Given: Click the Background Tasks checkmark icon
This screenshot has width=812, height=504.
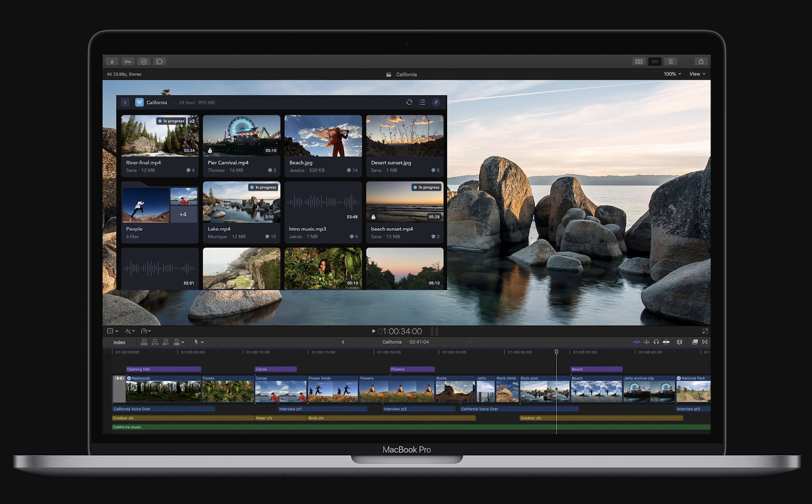Looking at the screenshot, I should [x=144, y=61].
